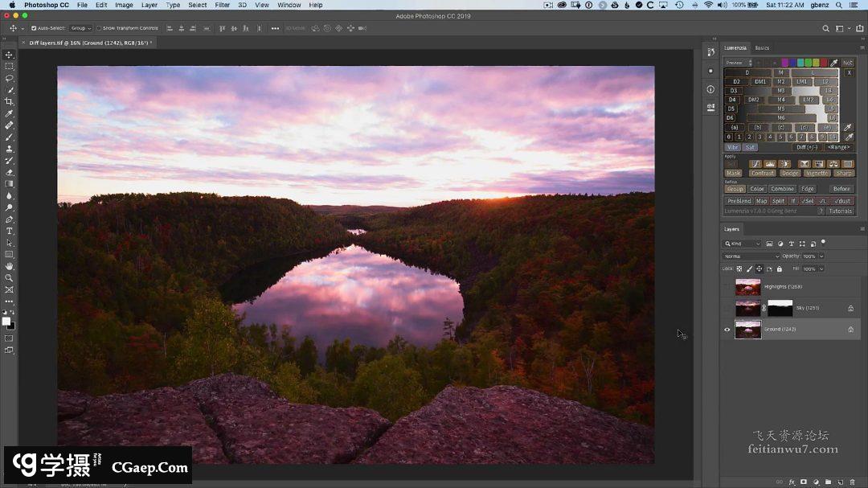Select the Crop tool
868x488 pixels.
coord(10,102)
